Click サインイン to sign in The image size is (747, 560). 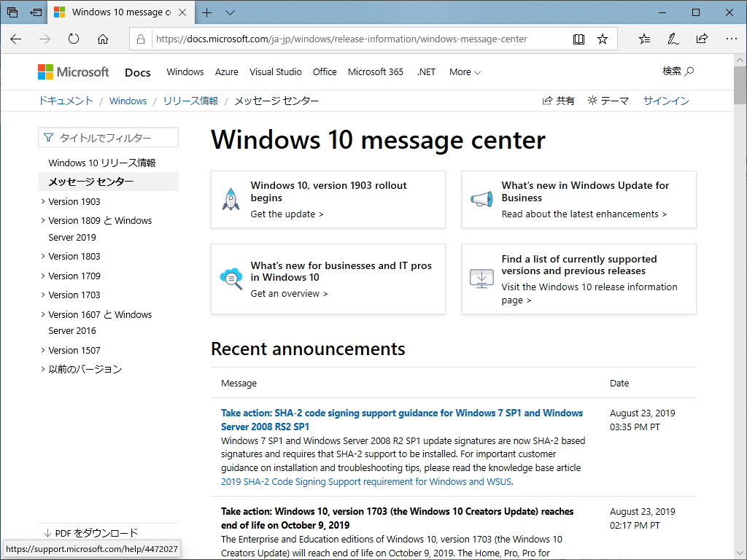665,101
